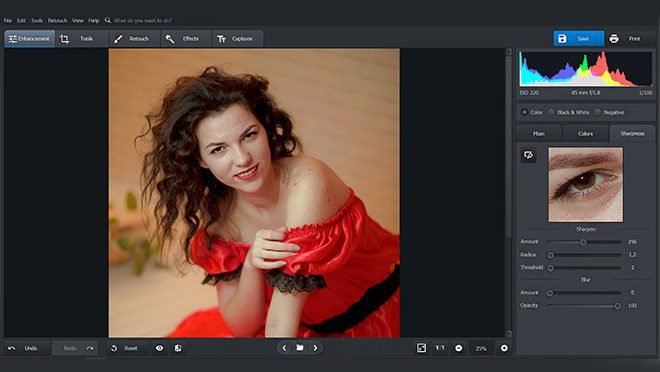Click the search magnifier icon
The image size is (660, 372).
tap(108, 20)
